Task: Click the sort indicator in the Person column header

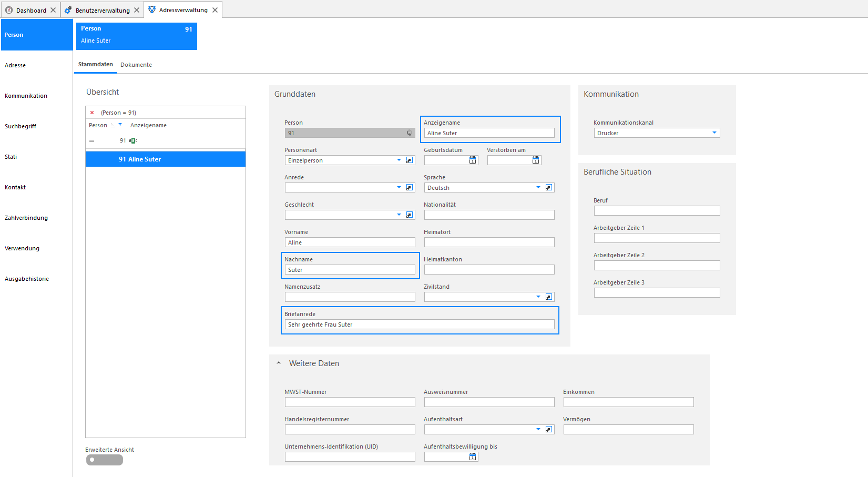Action: pos(113,125)
